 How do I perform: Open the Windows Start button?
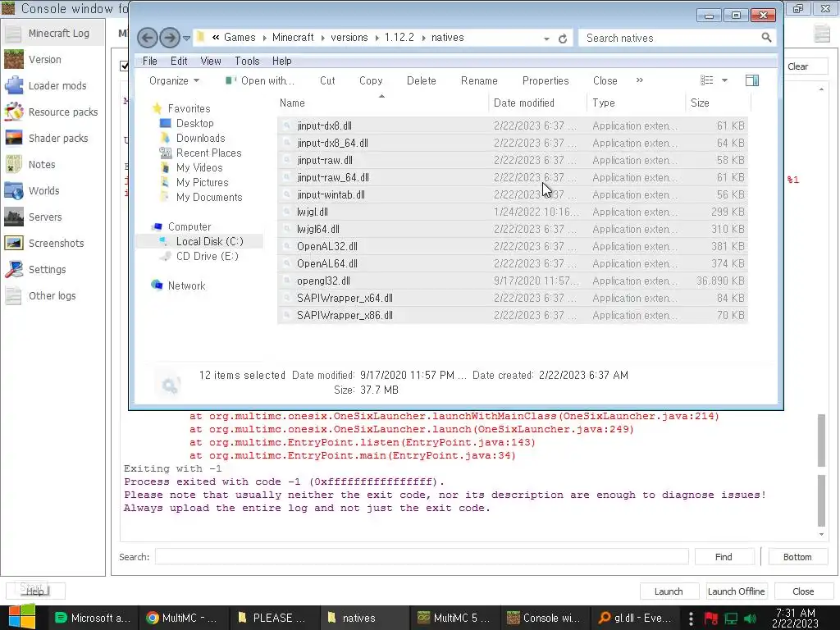tap(22, 617)
